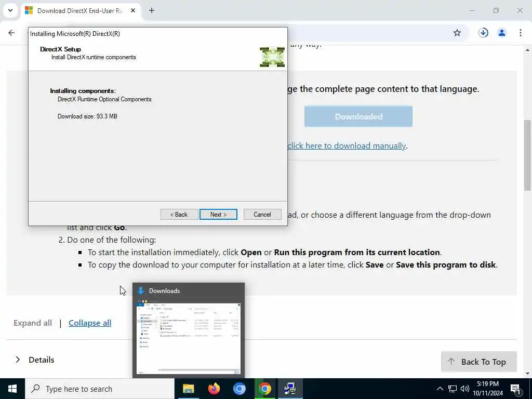The width and height of the screenshot is (532, 399).
Task: Open the Downloads window preview thumbnail
Action: coord(189,338)
